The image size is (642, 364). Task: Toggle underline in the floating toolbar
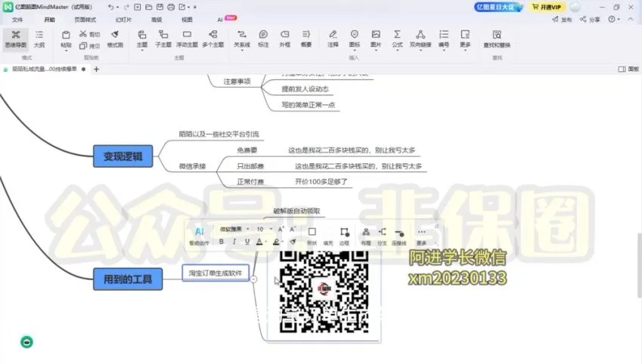247,242
